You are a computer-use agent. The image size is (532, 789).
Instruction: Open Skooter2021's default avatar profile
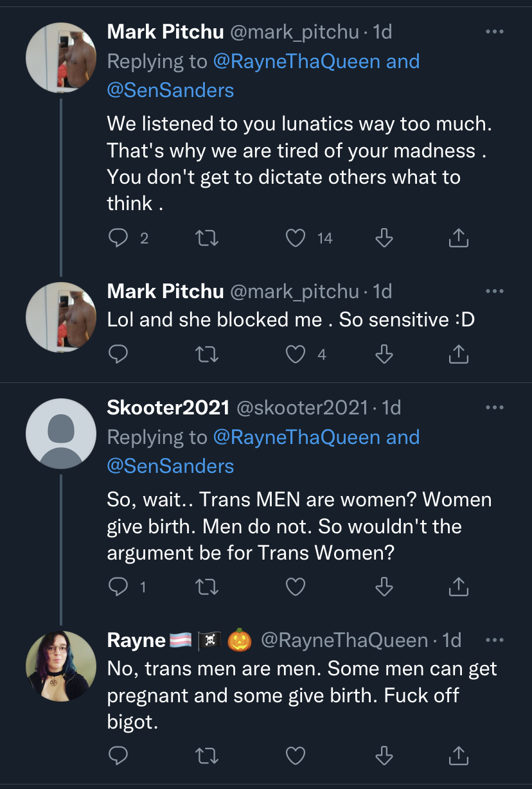click(x=60, y=433)
